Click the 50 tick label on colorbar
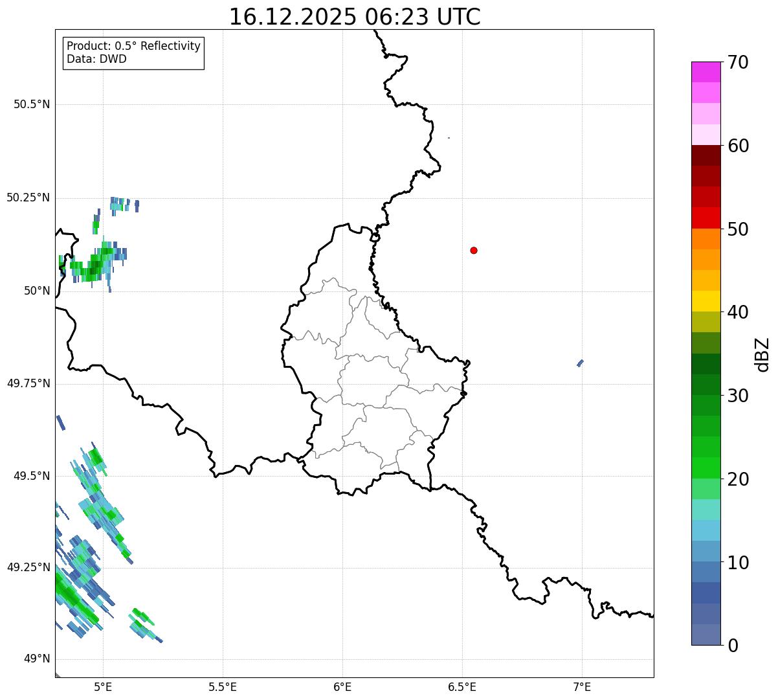The width and height of the screenshot is (778, 700). tap(738, 229)
